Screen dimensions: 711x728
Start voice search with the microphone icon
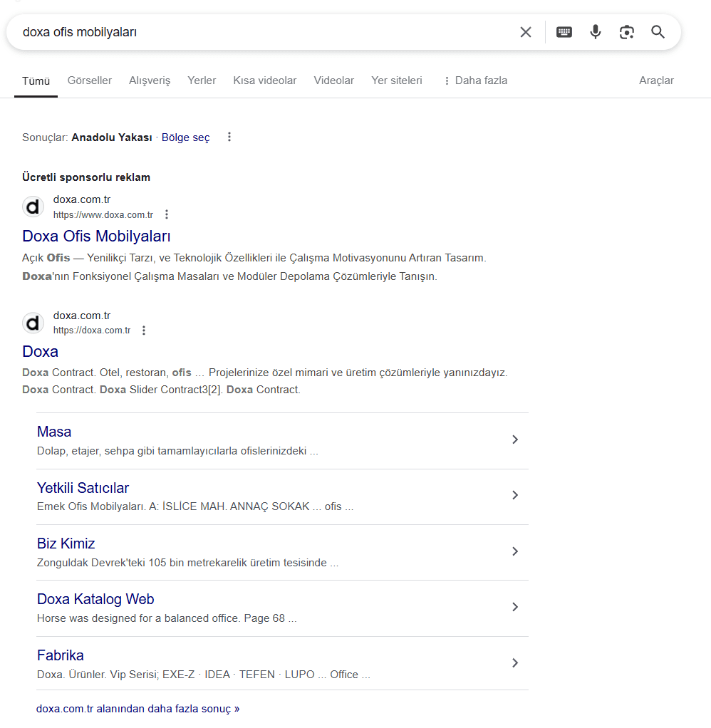pos(596,32)
